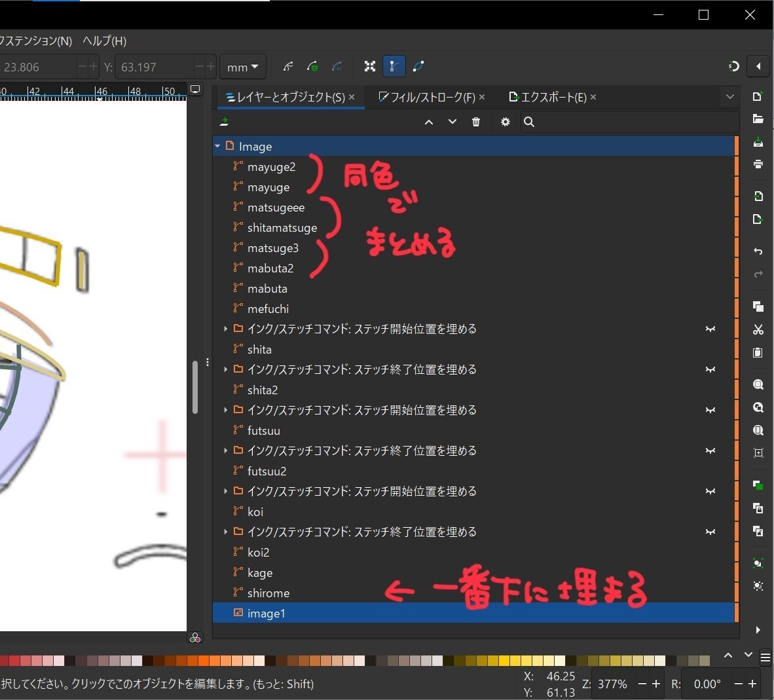This screenshot has width=774, height=700.
Task: Click the layer search field
Action: pyautogui.click(x=629, y=122)
